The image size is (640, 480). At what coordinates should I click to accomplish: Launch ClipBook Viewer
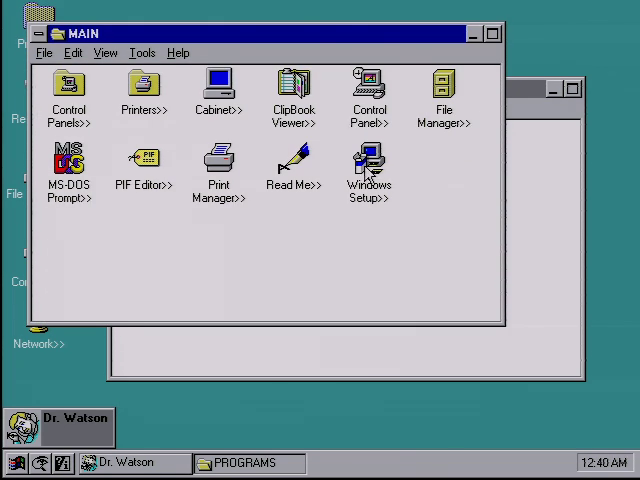click(294, 84)
